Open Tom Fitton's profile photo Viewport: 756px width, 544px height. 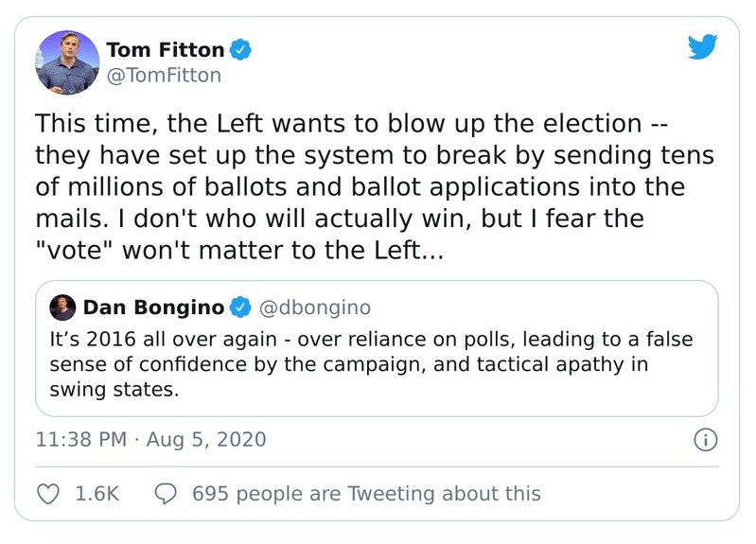(67, 61)
